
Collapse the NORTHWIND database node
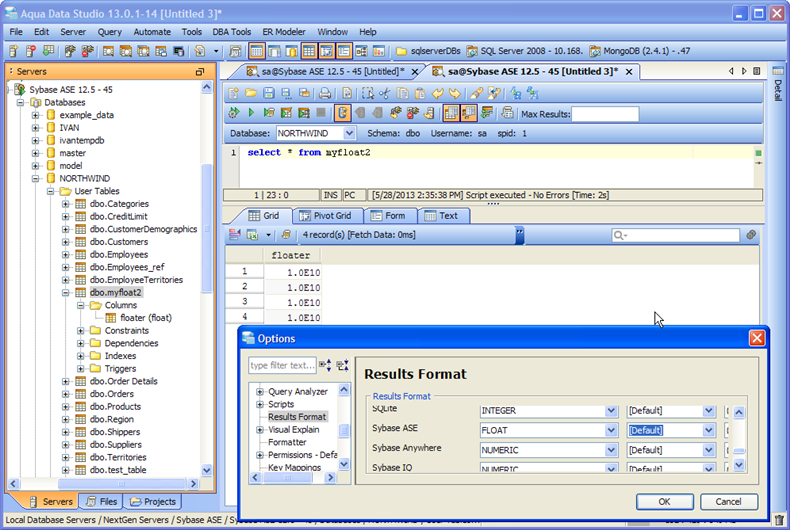point(35,178)
